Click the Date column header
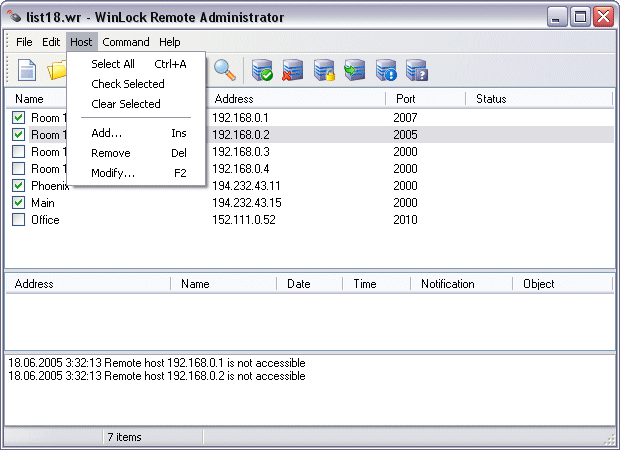The image size is (620, 450). coord(310,284)
